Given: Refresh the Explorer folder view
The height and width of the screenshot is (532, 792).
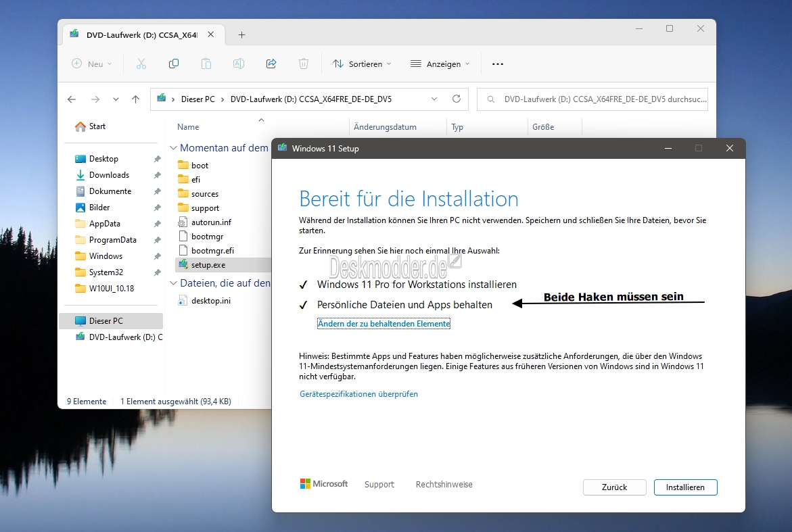Looking at the screenshot, I should 457,99.
